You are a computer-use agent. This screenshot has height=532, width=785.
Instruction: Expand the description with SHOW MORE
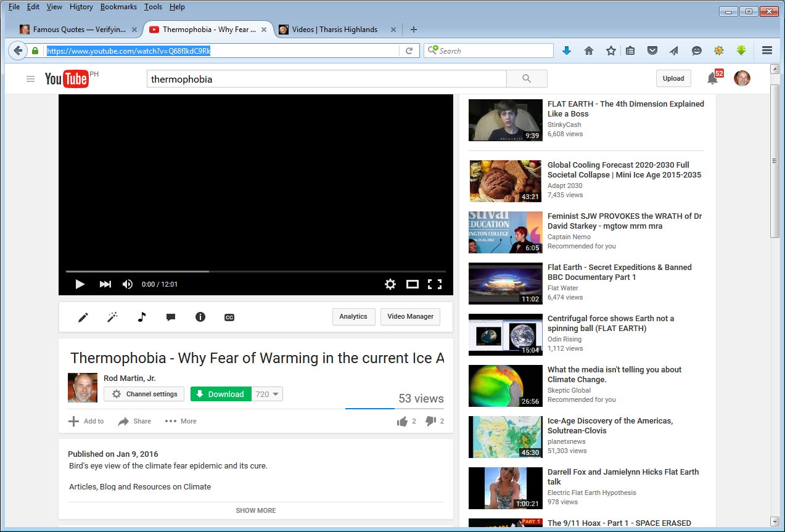tap(256, 510)
